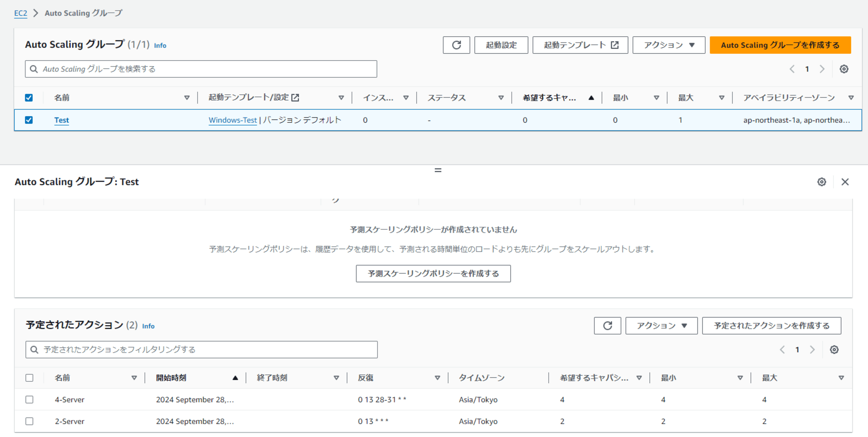Click 予定されたアクションを作成する button
The height and width of the screenshot is (437, 868).
772,326
